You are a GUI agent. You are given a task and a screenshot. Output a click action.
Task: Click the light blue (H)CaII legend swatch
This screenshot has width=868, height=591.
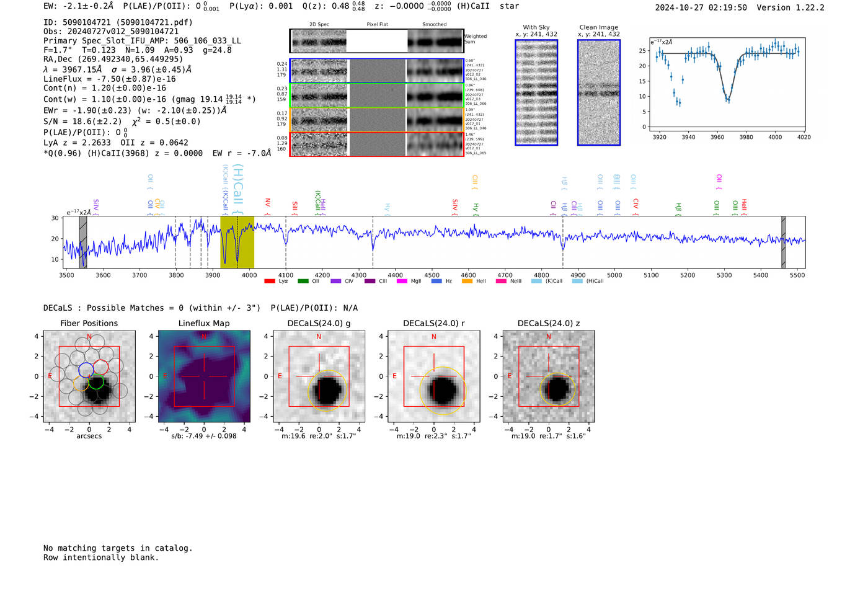577,281
